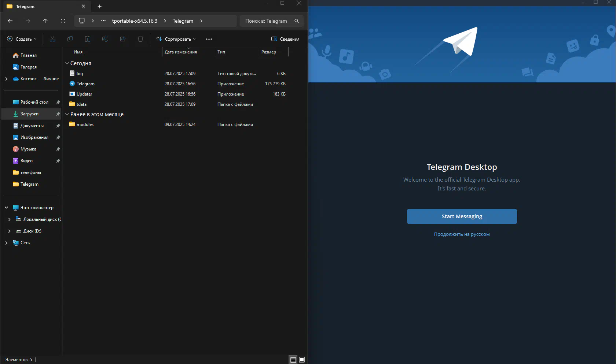Image resolution: width=616 pixels, height=364 pixels.
Task: Sort by Дата изменения column header
Action: [188, 52]
